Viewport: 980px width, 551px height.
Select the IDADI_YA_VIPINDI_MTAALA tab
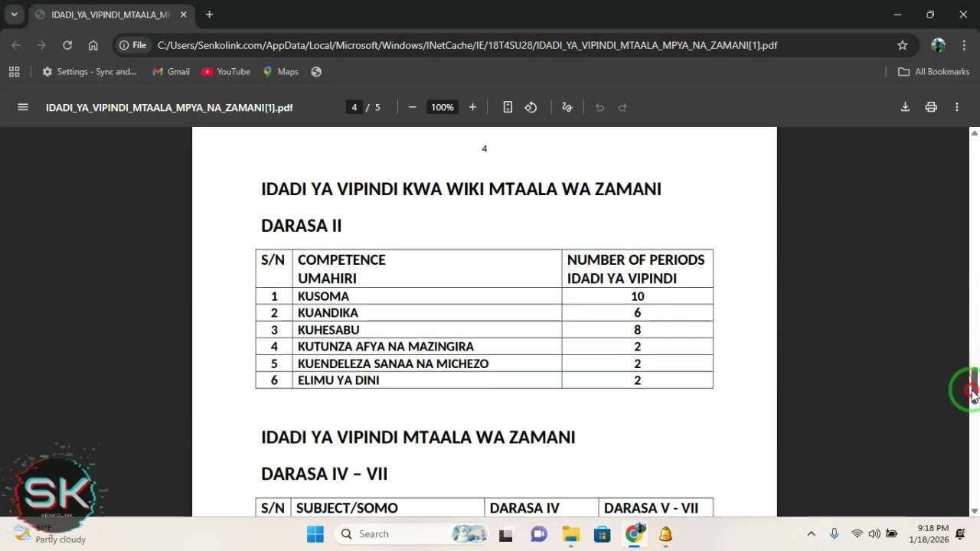(109, 15)
